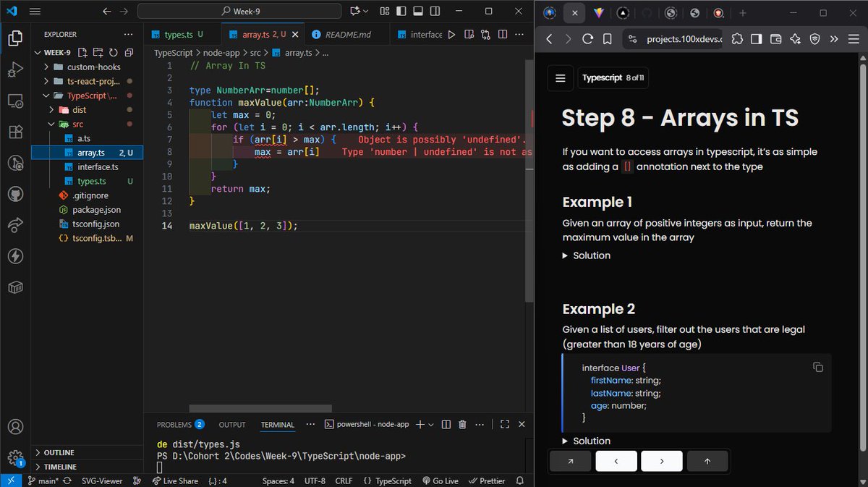Toggle primary sidebar layout button in title bar
The width and height of the screenshot is (868, 487).
[402, 12]
